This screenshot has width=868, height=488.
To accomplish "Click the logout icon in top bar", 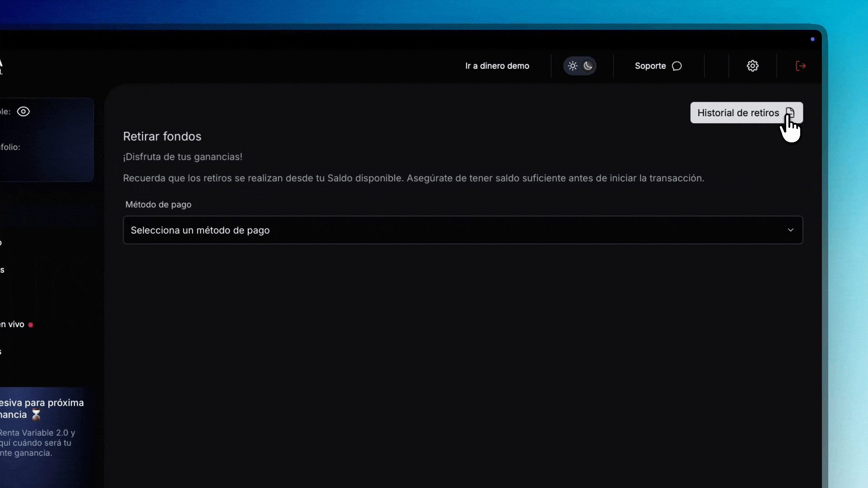I will pos(800,66).
